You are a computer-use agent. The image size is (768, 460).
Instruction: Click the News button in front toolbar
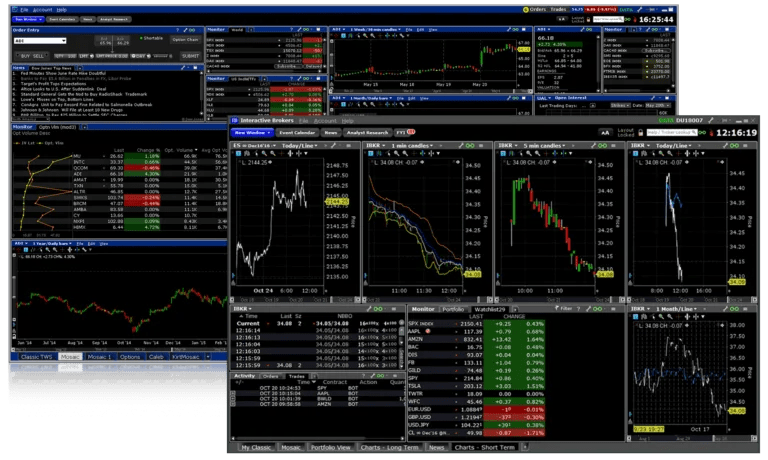tap(331, 133)
